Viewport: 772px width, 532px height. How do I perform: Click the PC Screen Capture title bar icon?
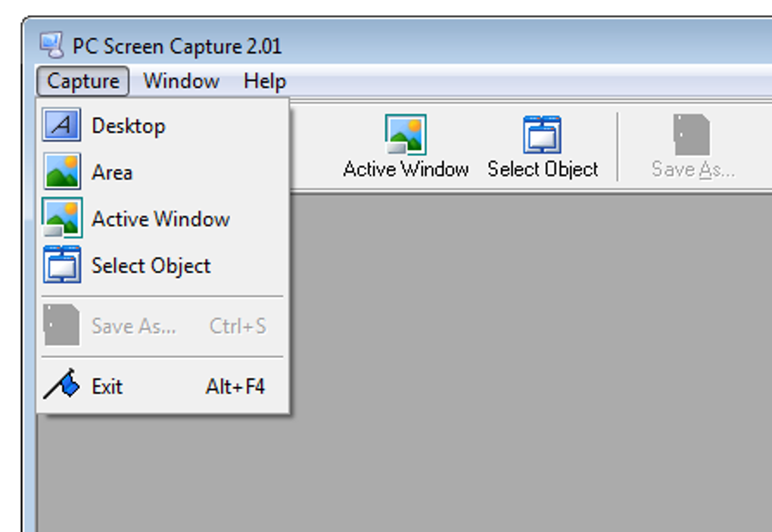pos(51,45)
